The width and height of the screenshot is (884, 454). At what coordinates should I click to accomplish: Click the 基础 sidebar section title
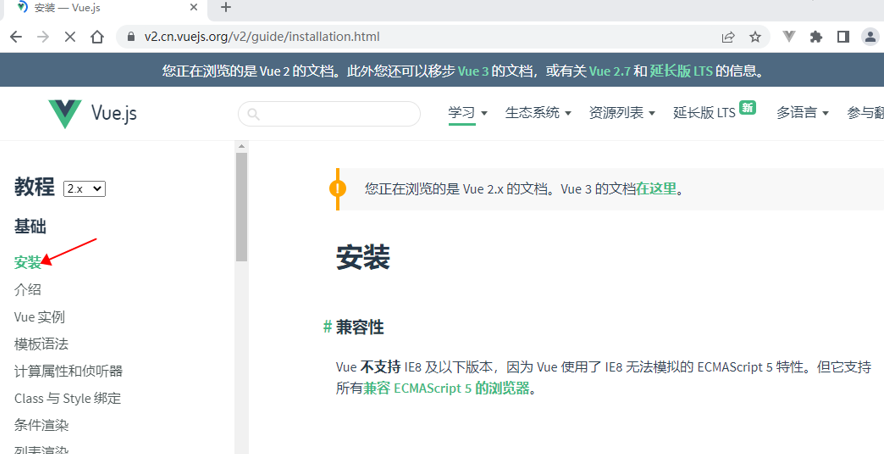(30, 226)
